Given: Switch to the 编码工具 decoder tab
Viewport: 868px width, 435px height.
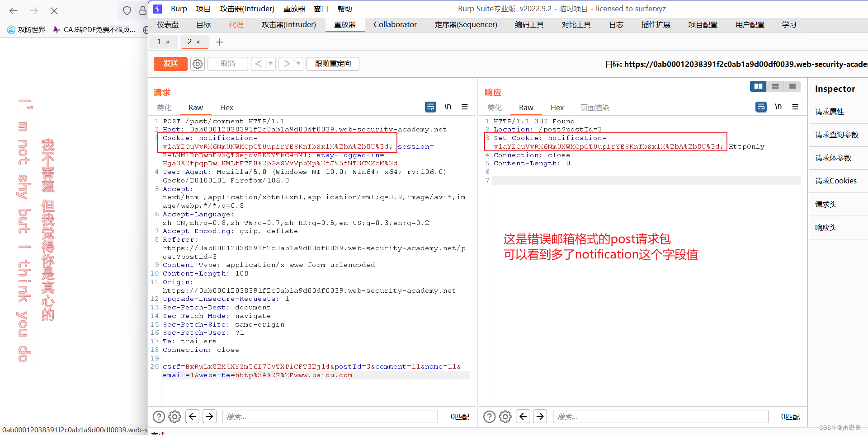Looking at the screenshot, I should [x=529, y=24].
